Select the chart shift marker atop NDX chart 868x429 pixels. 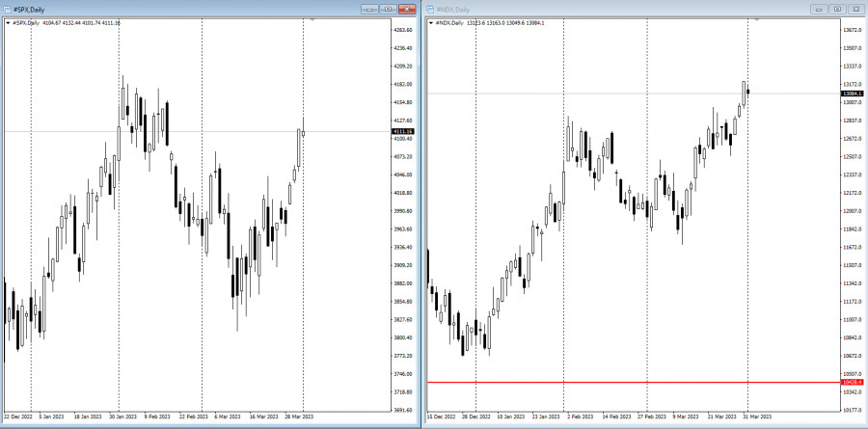[757, 19]
